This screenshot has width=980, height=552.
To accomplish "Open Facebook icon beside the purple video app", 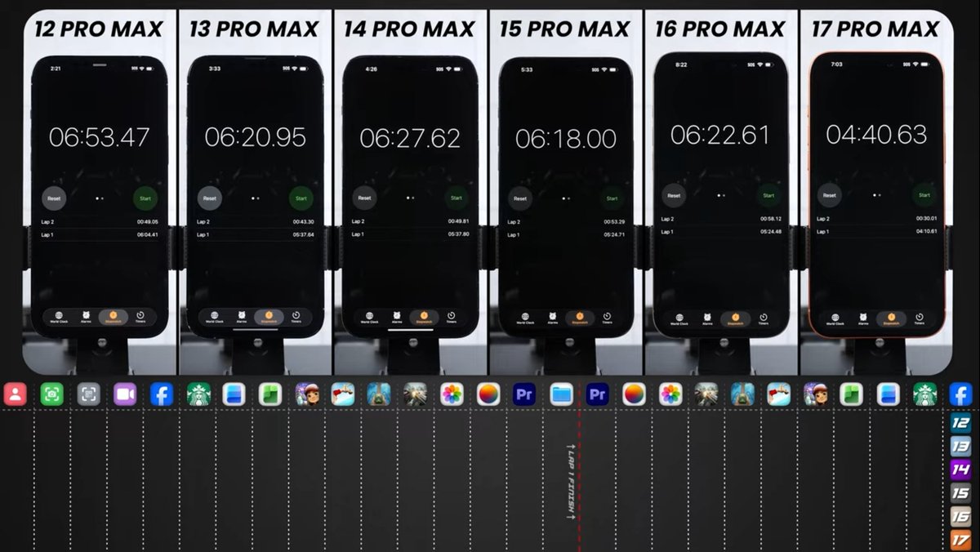I will point(162,394).
